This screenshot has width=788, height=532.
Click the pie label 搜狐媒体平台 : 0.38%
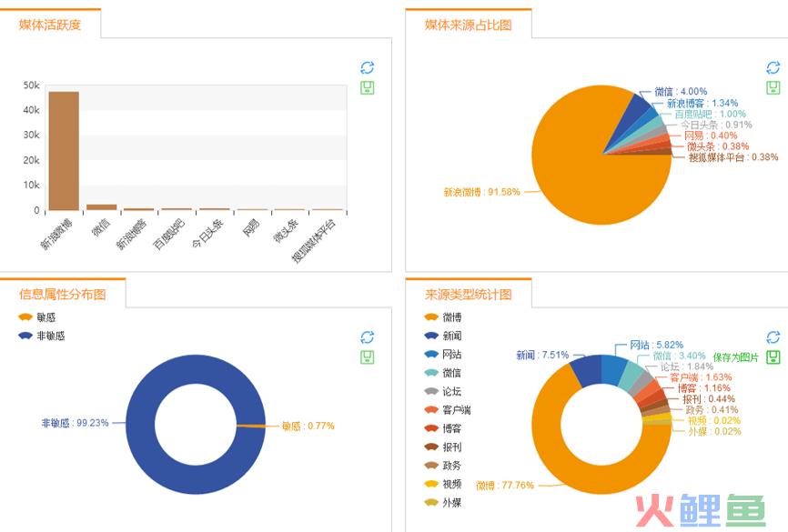click(733, 157)
